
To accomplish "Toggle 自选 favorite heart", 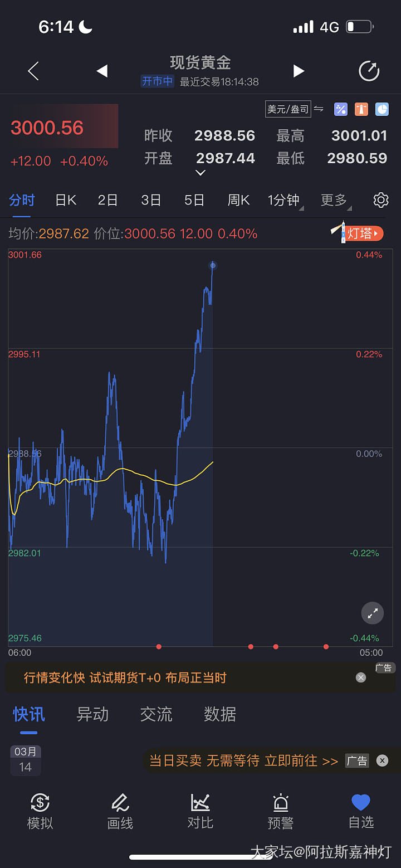I will tap(361, 811).
